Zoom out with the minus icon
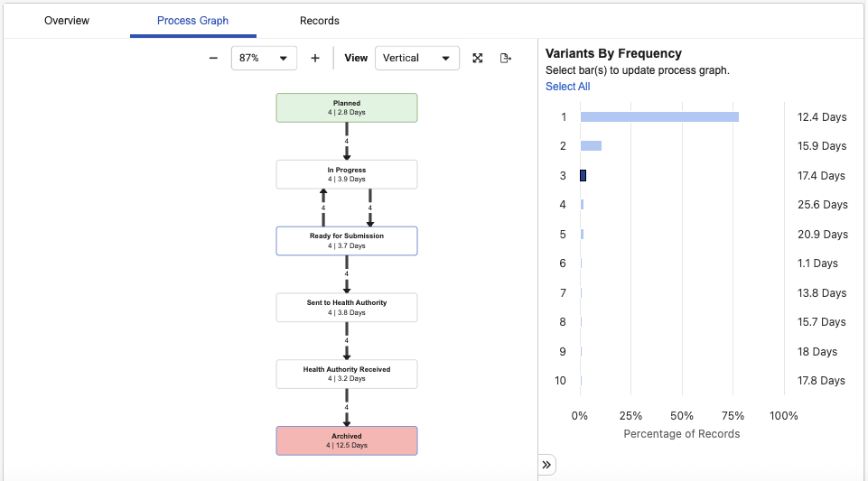This screenshot has width=868, height=481. (x=213, y=58)
